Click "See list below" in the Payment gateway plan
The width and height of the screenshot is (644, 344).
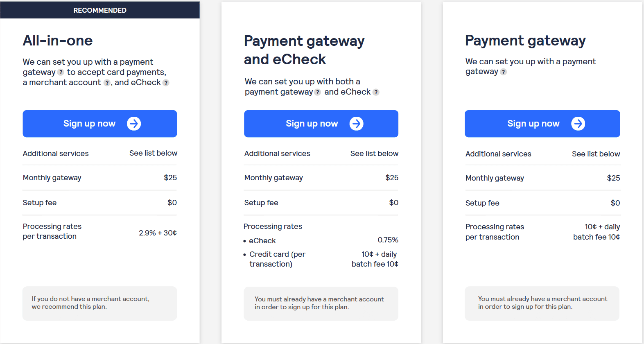point(596,154)
